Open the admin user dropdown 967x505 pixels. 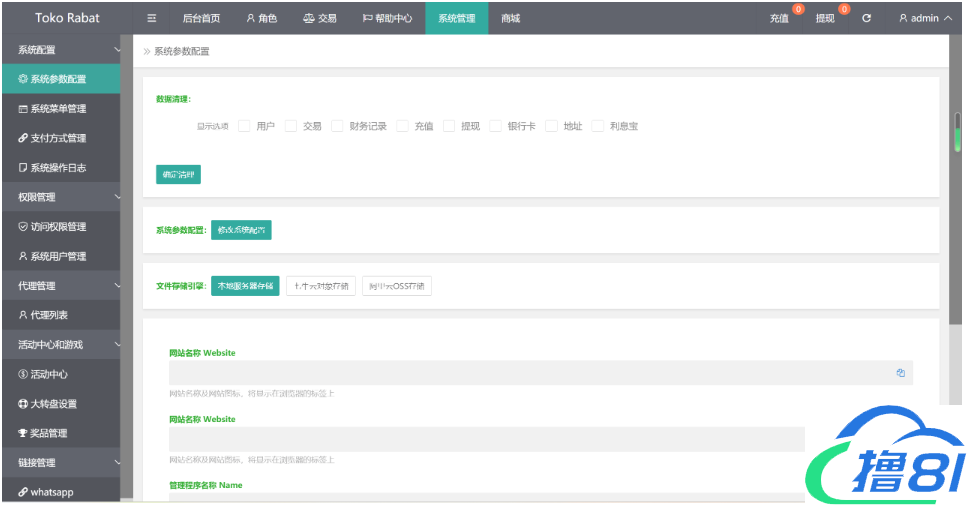(924, 18)
